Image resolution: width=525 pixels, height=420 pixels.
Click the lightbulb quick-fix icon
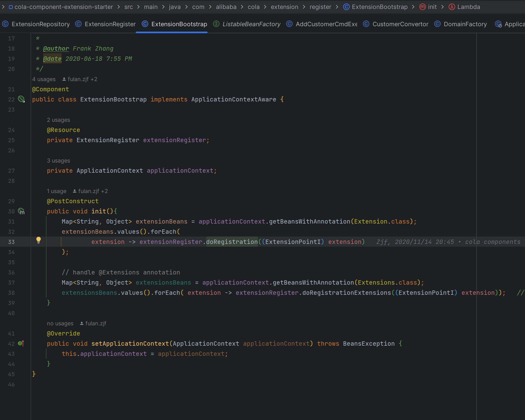tap(39, 240)
